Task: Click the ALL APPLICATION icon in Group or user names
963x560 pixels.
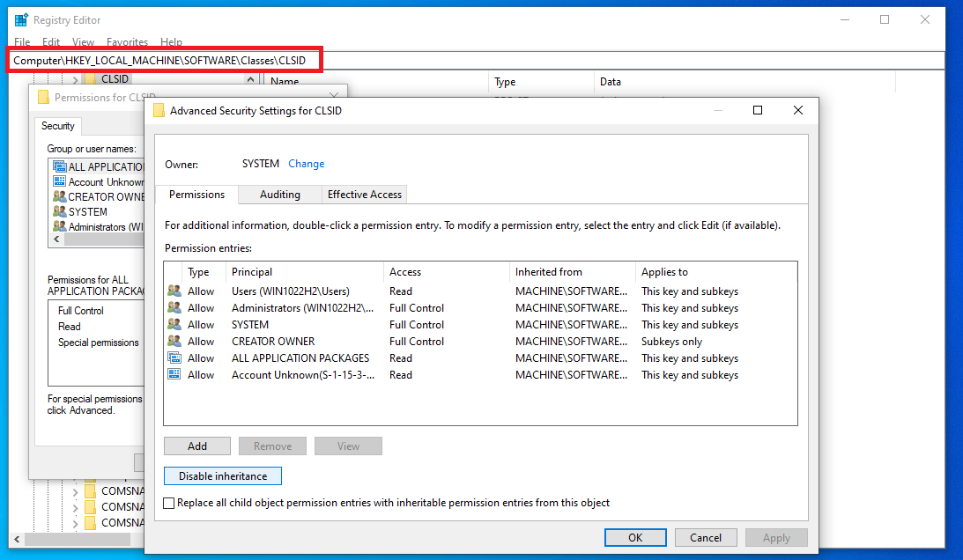Action: coord(60,166)
